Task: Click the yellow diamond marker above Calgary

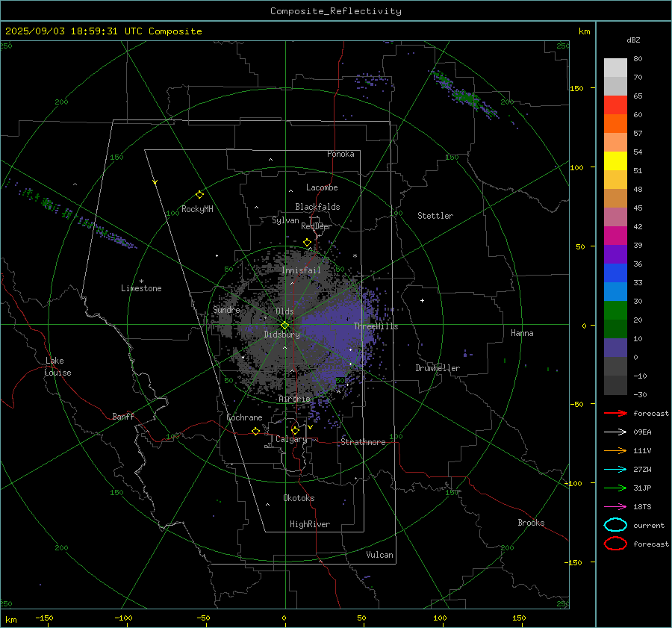Action: click(x=295, y=430)
